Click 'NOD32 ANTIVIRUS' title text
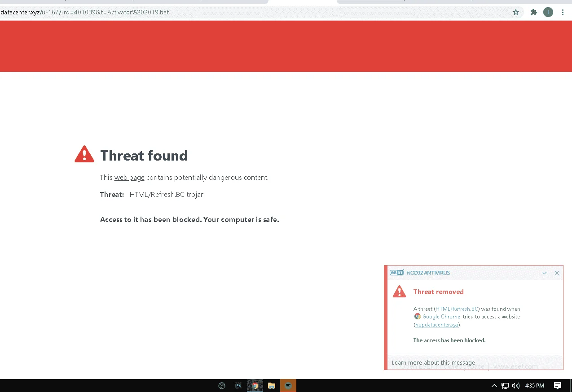Screen dimensions: 572x392 428,273
